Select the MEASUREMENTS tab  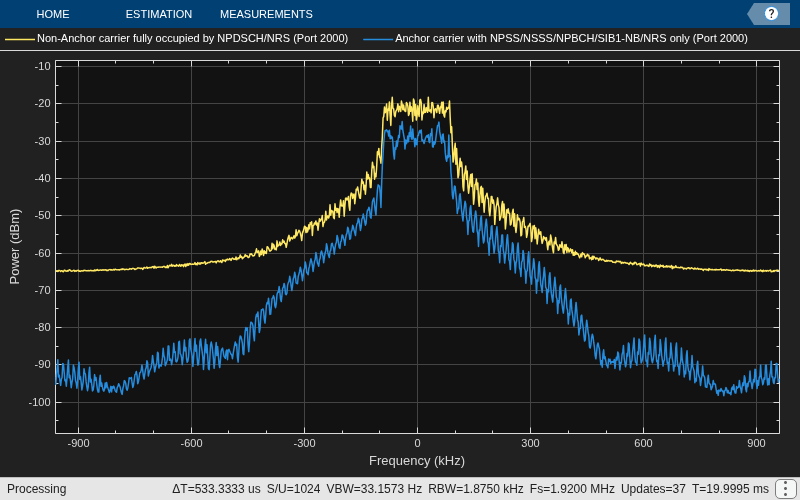pos(266,14)
